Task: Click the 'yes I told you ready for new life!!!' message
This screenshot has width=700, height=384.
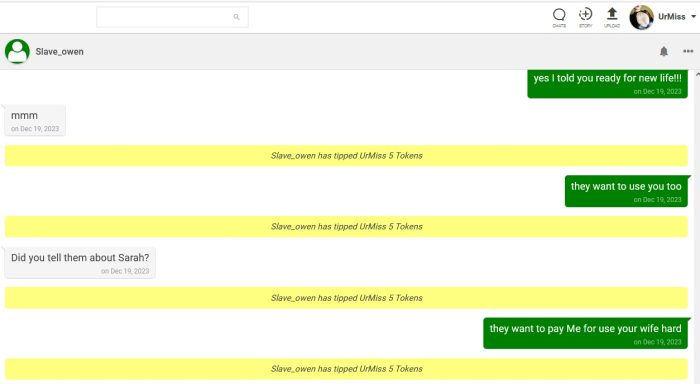Action: (x=607, y=83)
